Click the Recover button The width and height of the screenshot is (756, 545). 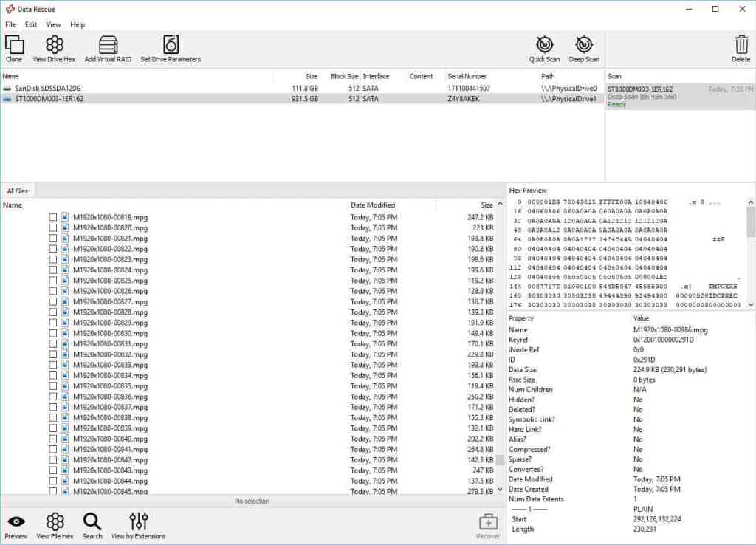click(488, 523)
